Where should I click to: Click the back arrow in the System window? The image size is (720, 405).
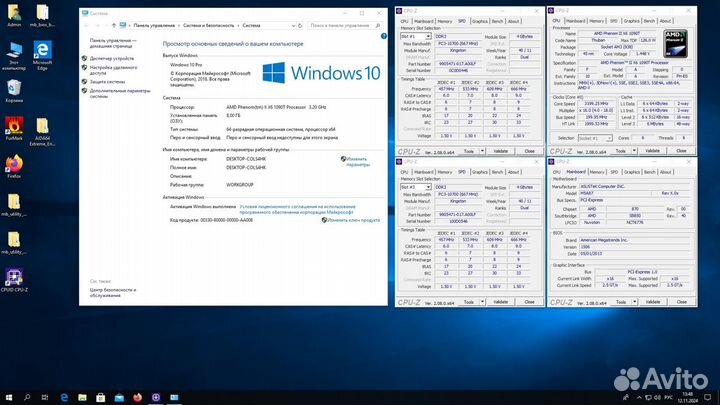(87, 26)
